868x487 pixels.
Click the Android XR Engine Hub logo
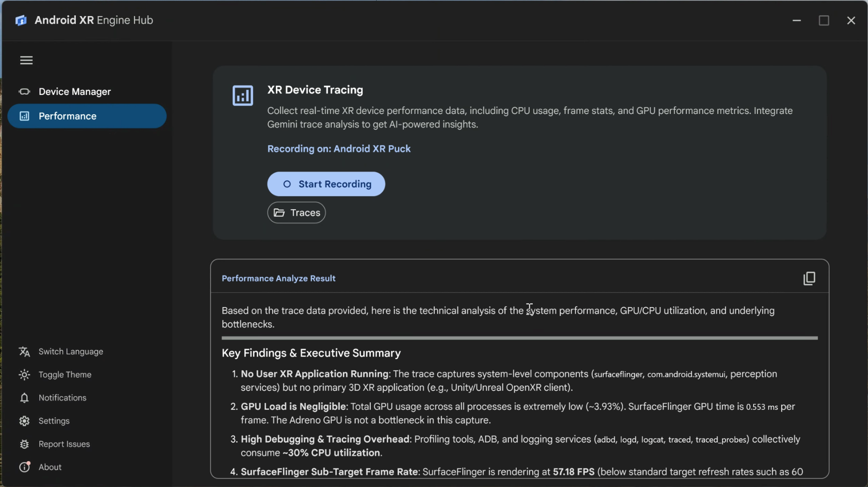coord(21,20)
